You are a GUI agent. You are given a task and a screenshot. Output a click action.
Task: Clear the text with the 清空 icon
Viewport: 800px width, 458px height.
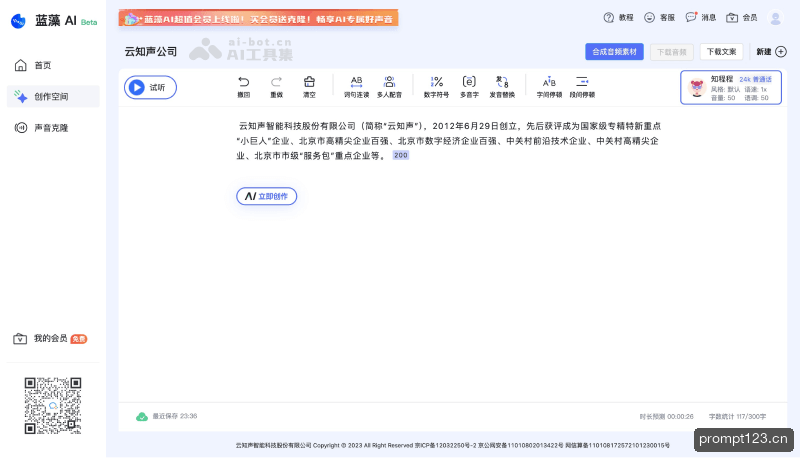click(309, 87)
